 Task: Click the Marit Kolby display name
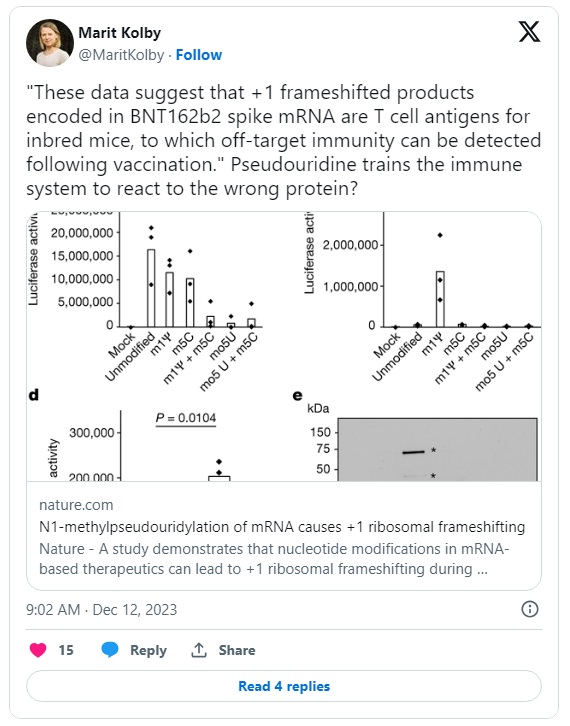point(119,33)
